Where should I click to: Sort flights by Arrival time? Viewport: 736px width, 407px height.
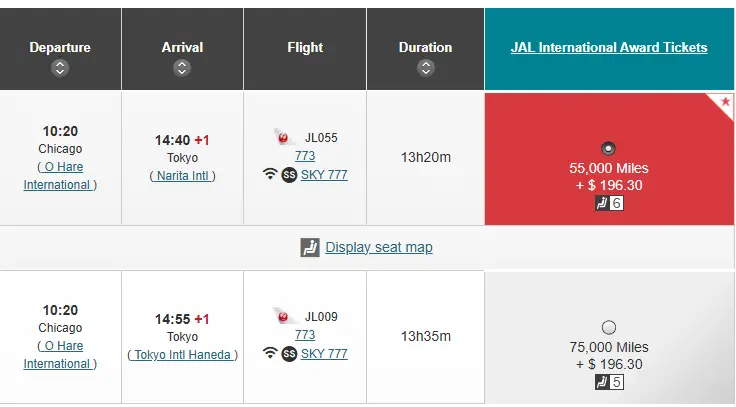182,69
